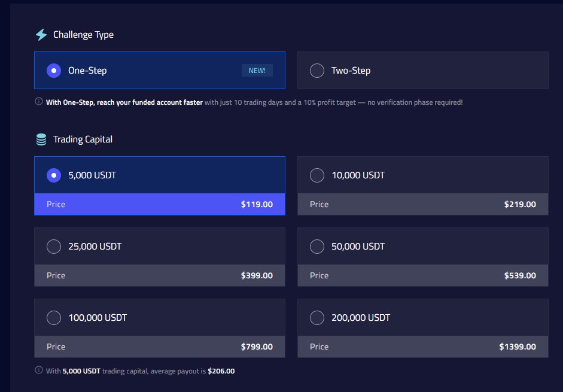Click the $539.00 price bar
Image resolution: width=563 pixels, height=392 pixels.
click(x=423, y=275)
